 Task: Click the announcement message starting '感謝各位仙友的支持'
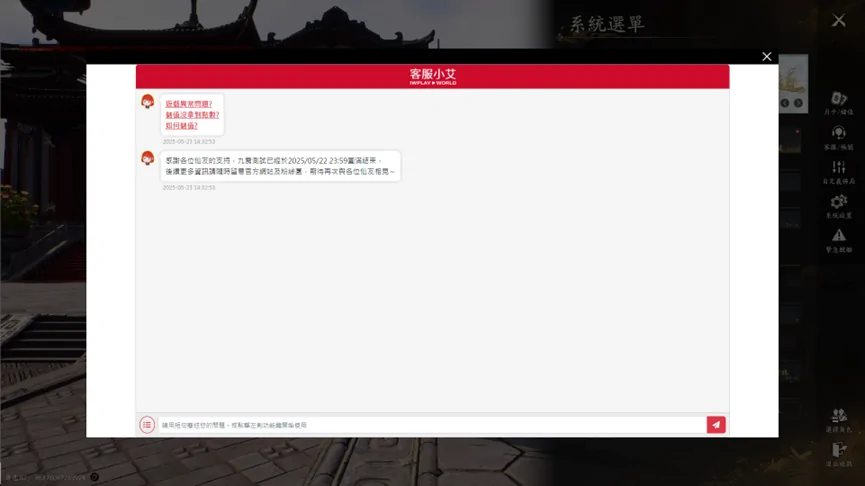click(x=280, y=166)
